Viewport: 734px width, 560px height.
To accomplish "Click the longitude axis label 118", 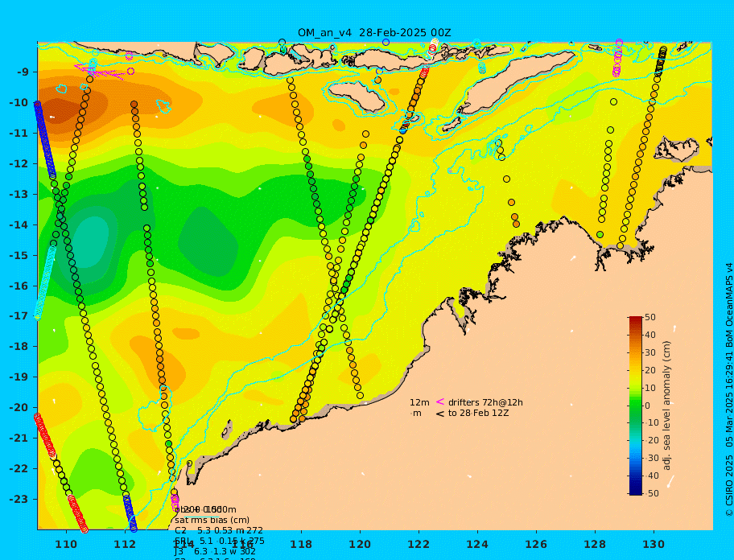I will [301, 545].
